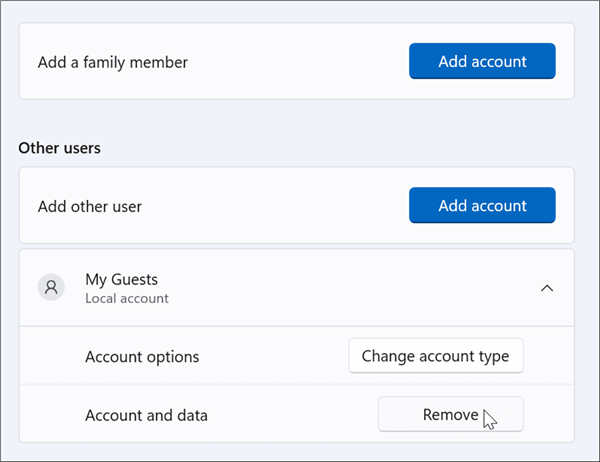Click the "Account and data" label
Screen dimensions: 600x462
click(147, 415)
